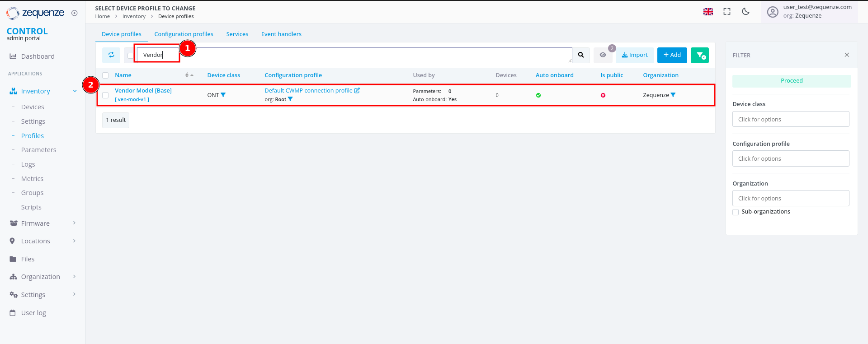This screenshot has height=344, width=868.
Task: Open Organization filter dropdown
Action: click(790, 198)
